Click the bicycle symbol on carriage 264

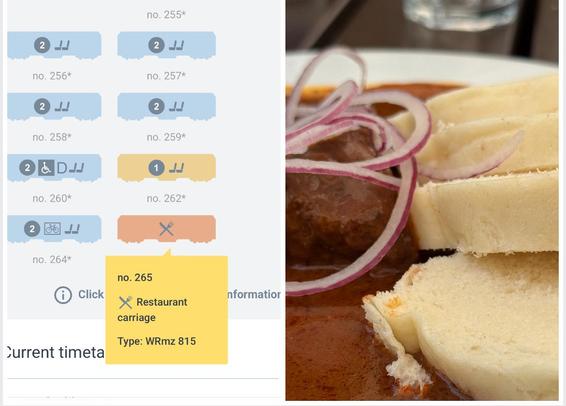[x=52, y=229]
